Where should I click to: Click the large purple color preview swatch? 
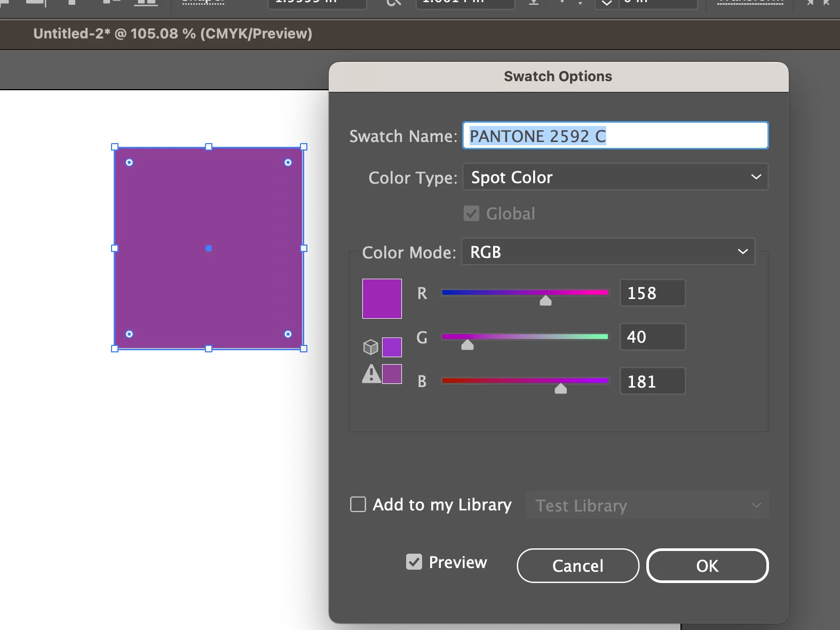382,298
